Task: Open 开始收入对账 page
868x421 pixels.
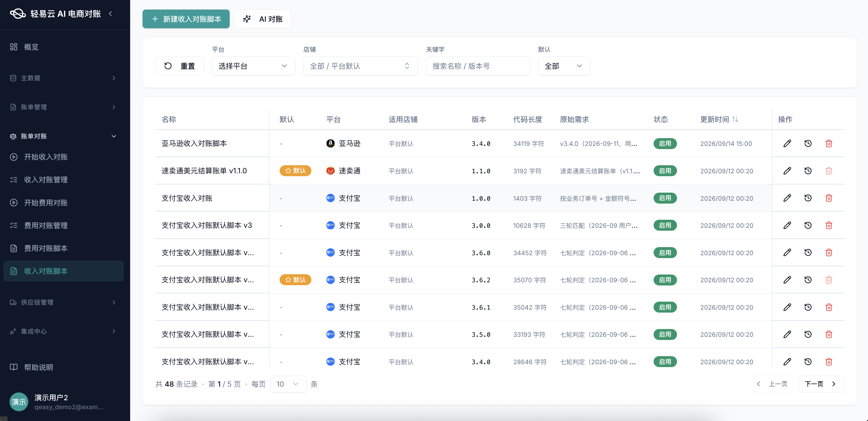Action: click(63, 157)
